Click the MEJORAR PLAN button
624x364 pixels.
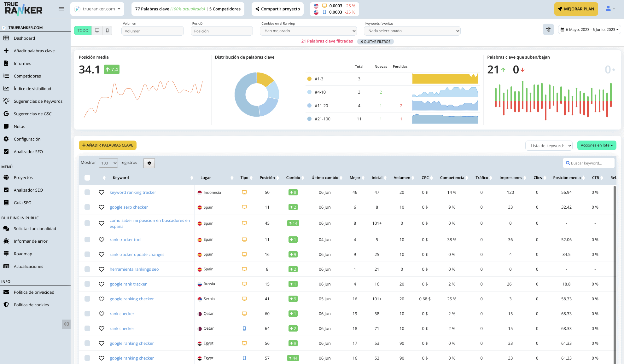pos(576,9)
